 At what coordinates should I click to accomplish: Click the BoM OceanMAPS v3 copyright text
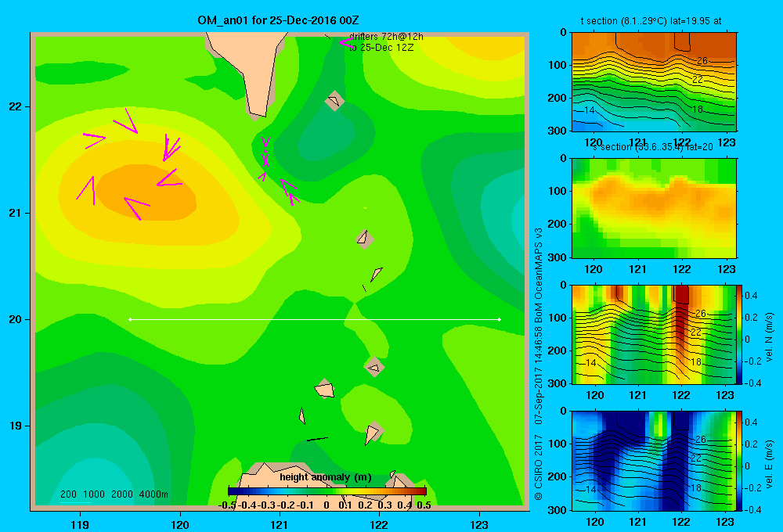(539, 364)
